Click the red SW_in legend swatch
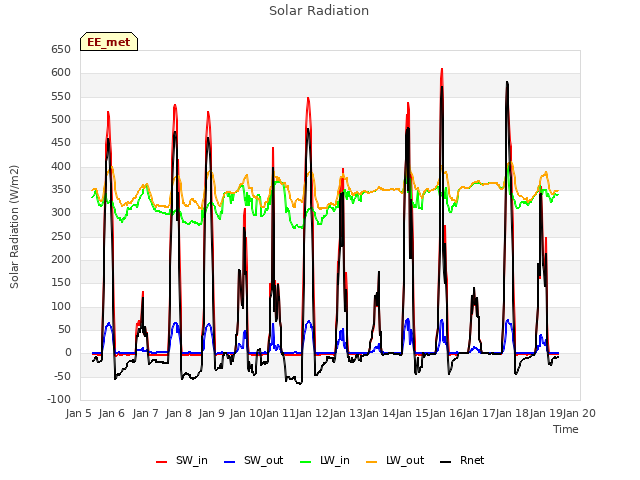This screenshot has height=480, width=640. tap(162, 462)
